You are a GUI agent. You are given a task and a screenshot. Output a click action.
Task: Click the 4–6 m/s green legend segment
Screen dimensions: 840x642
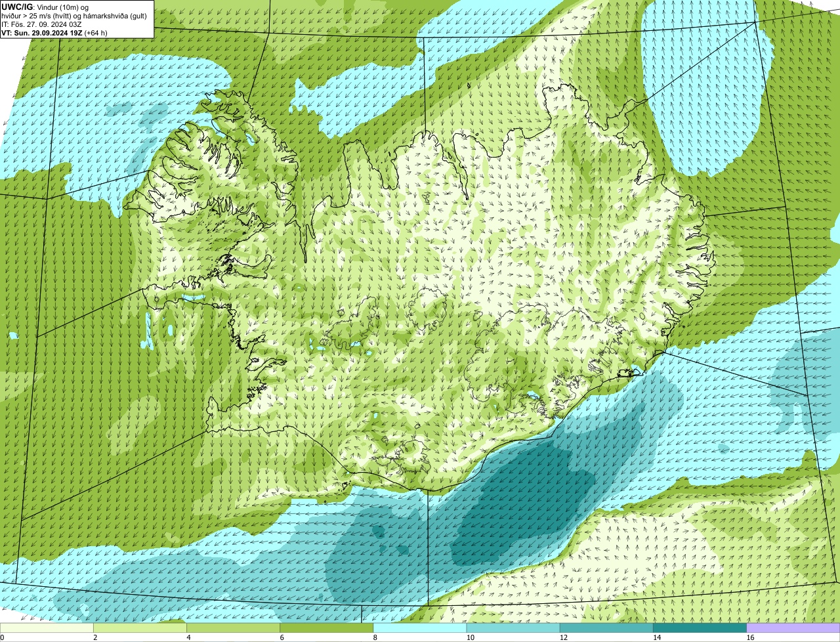pos(234,628)
